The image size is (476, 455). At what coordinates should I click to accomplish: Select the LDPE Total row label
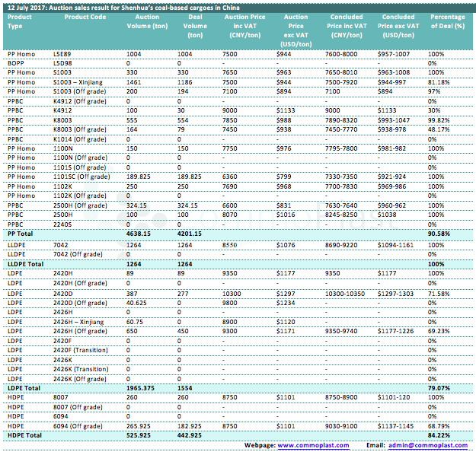pos(24,387)
